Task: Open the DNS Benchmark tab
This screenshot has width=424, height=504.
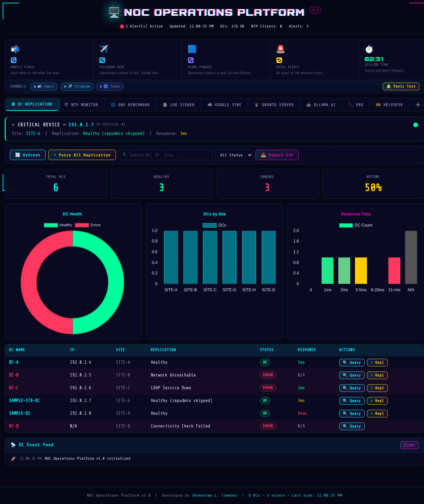Action: 130,105
